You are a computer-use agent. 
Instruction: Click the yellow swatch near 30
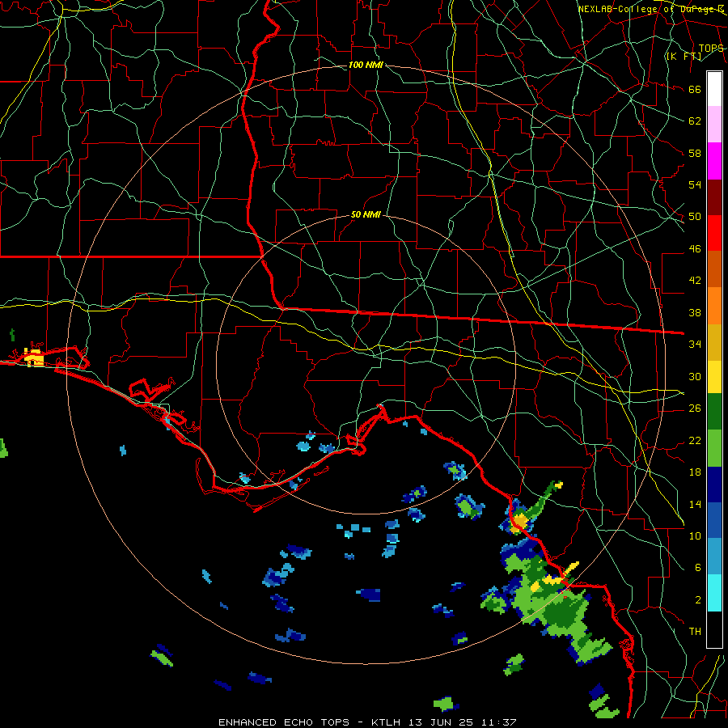[714, 377]
